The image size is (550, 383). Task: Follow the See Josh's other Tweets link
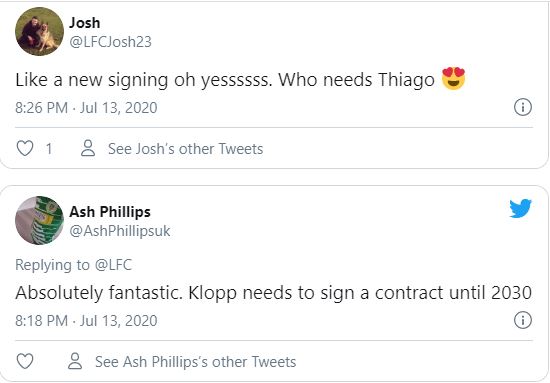click(186, 149)
